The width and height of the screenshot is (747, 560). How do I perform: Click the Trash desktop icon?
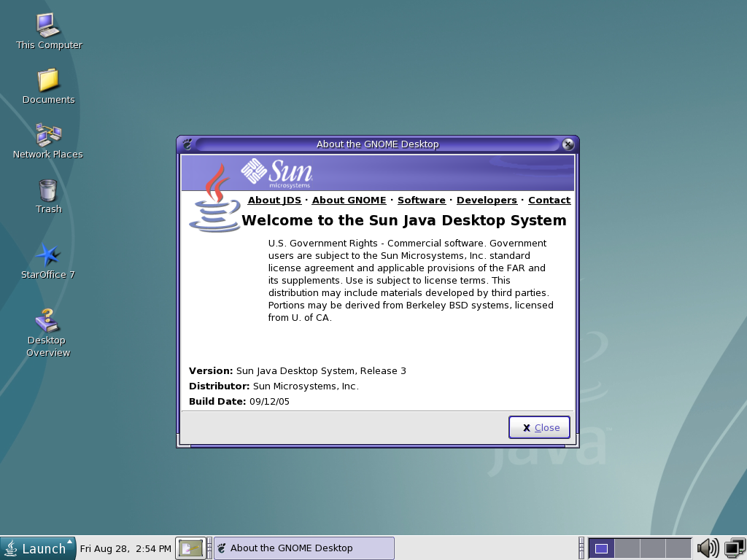(48, 190)
